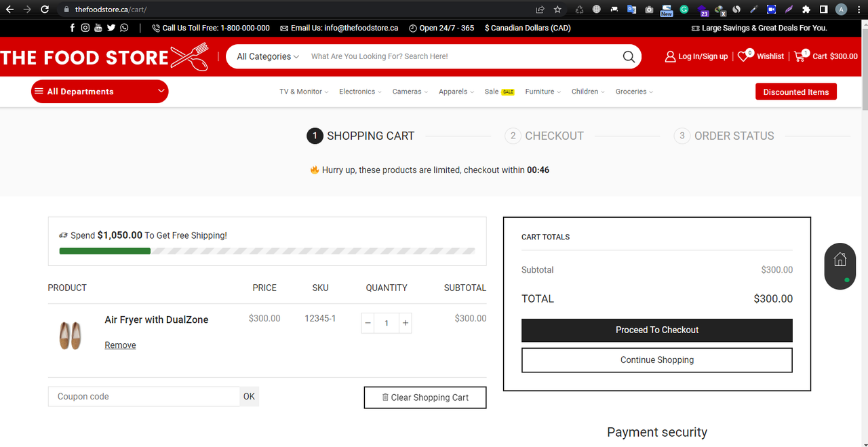Expand the Electronics menu
This screenshot has height=447, width=868.
point(360,92)
